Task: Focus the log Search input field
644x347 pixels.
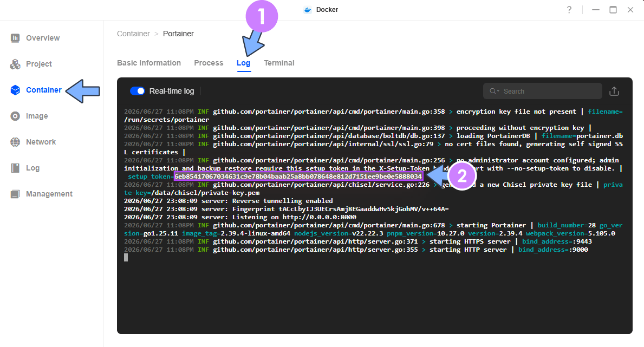Action: click(x=543, y=91)
